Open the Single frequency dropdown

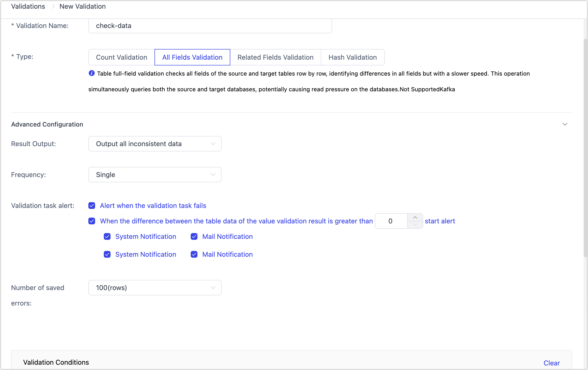pos(155,174)
